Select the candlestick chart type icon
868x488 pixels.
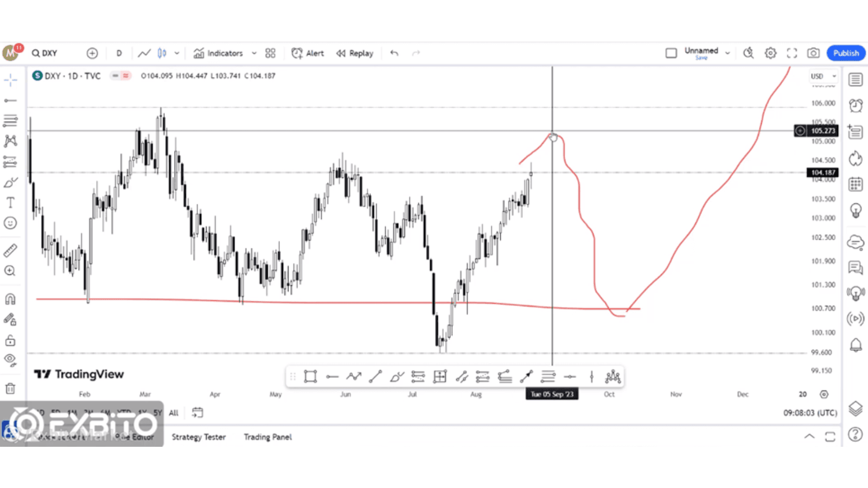pos(162,53)
